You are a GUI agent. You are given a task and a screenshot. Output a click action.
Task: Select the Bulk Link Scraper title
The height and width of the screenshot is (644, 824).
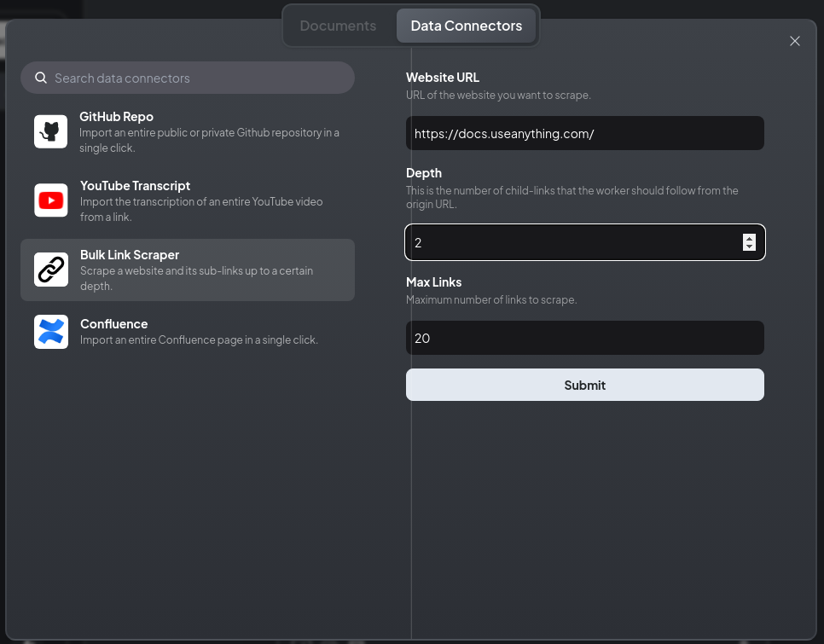(x=130, y=255)
